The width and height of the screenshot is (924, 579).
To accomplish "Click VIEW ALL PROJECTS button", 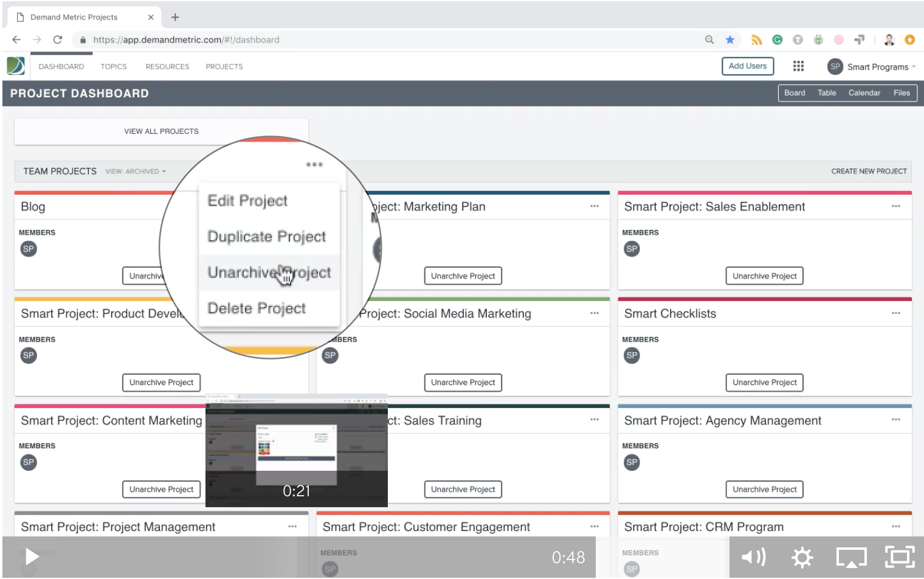I will [161, 131].
